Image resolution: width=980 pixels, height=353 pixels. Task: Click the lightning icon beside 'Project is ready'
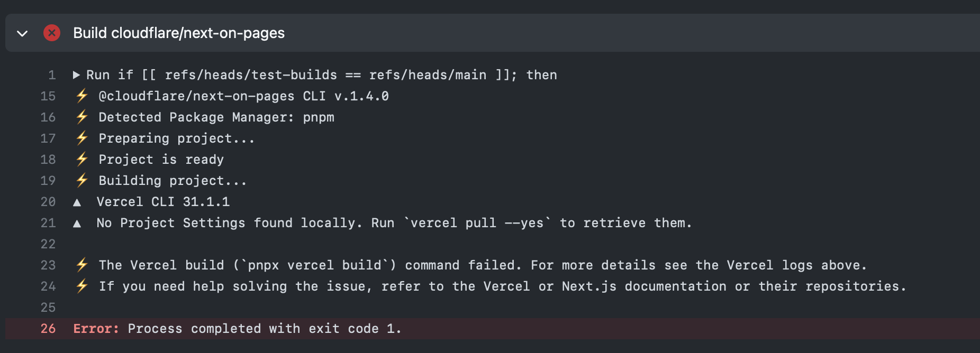[82, 159]
